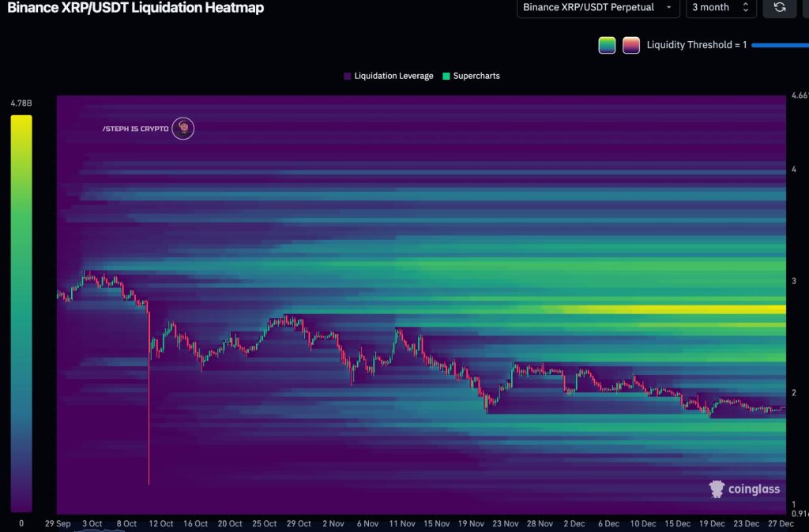Click the Coinglass logo watermark
809x532 pixels.
(x=743, y=489)
